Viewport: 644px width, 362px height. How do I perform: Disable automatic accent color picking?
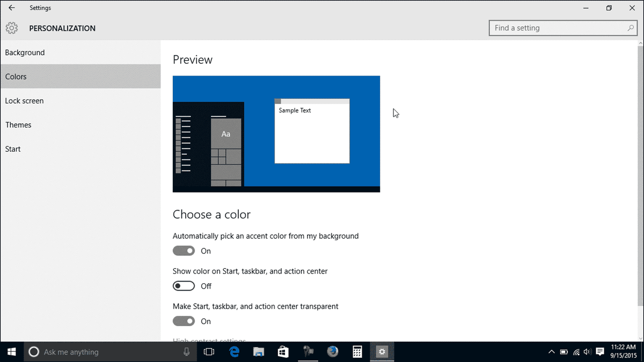point(184,251)
